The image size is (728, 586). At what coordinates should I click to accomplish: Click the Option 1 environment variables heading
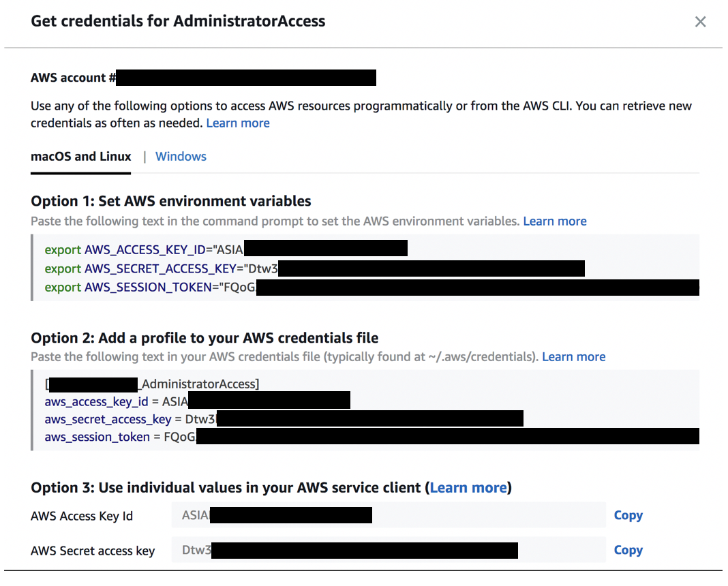[x=171, y=202]
